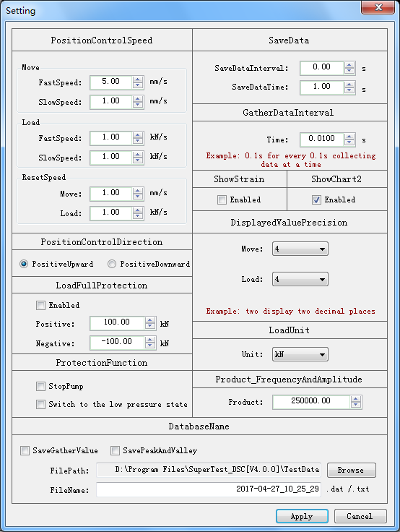Click SaveDataTime input field
This screenshot has width=400, height=532.
click(322, 87)
